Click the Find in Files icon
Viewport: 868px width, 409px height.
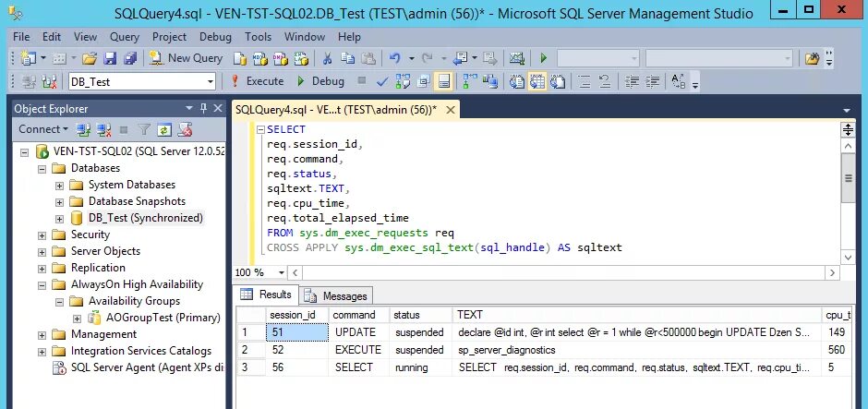(812, 58)
